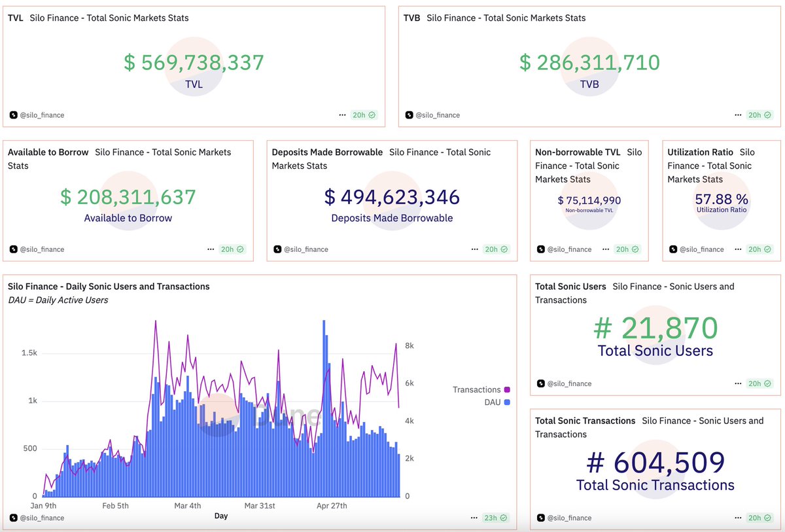Open the three-dot menu on Available to Borrow card

coord(210,249)
